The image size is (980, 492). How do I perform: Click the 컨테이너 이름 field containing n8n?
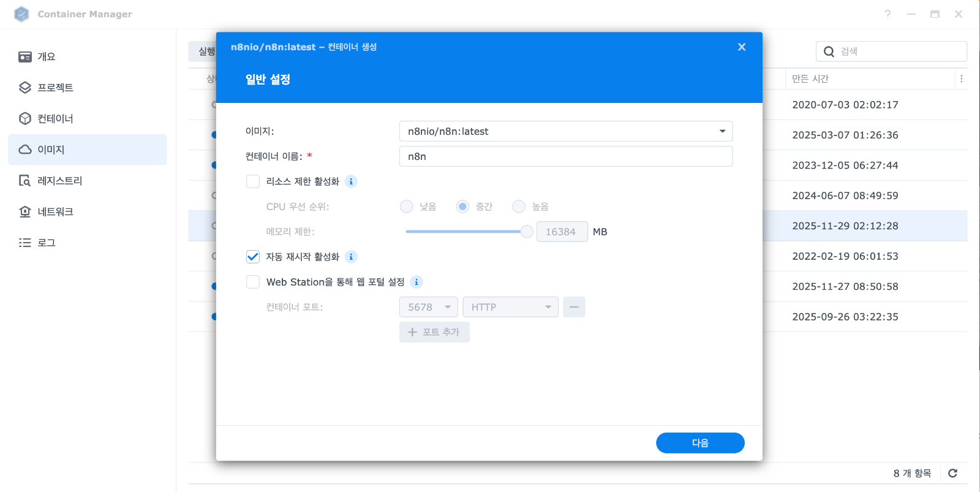(x=566, y=156)
